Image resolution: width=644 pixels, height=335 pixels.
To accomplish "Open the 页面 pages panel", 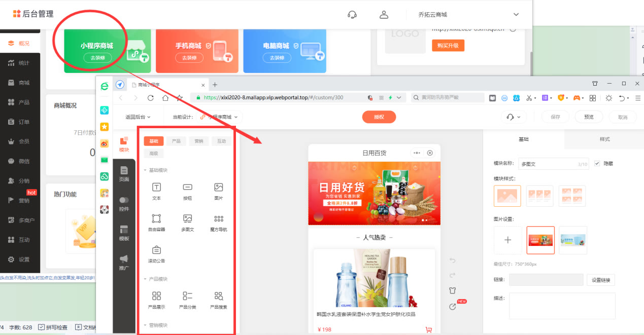I will [x=123, y=175].
